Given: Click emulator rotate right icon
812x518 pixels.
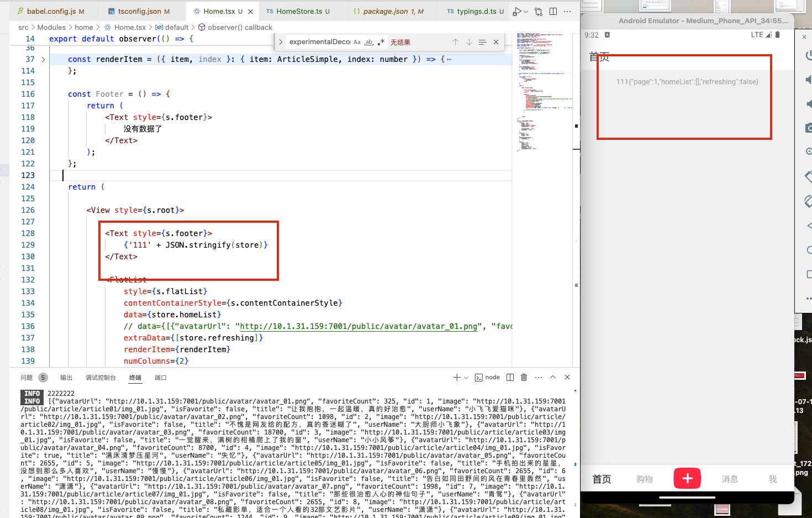Looking at the screenshot, I should tap(809, 201).
